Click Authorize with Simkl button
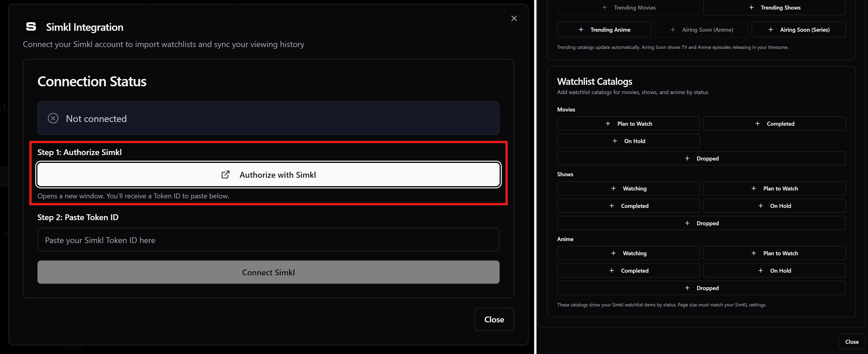Image resolution: width=868 pixels, height=354 pixels. (268, 175)
